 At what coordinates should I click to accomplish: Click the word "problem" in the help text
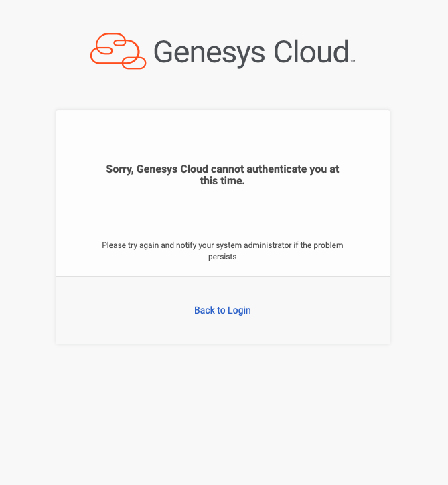click(329, 245)
